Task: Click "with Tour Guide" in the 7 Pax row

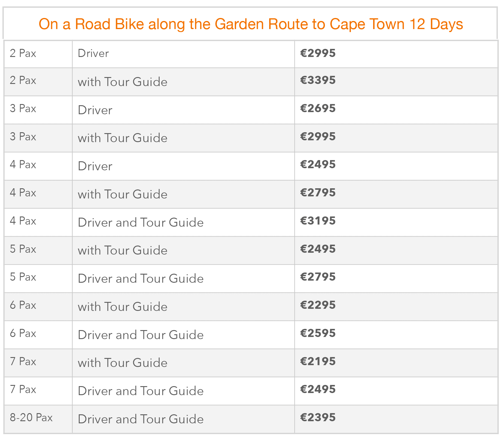Action: [122, 363]
